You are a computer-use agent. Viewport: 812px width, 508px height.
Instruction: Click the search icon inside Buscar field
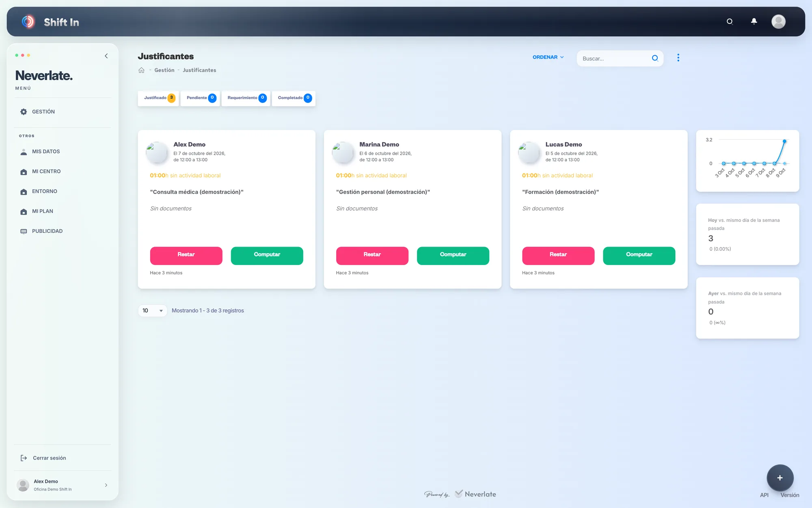[x=654, y=58]
